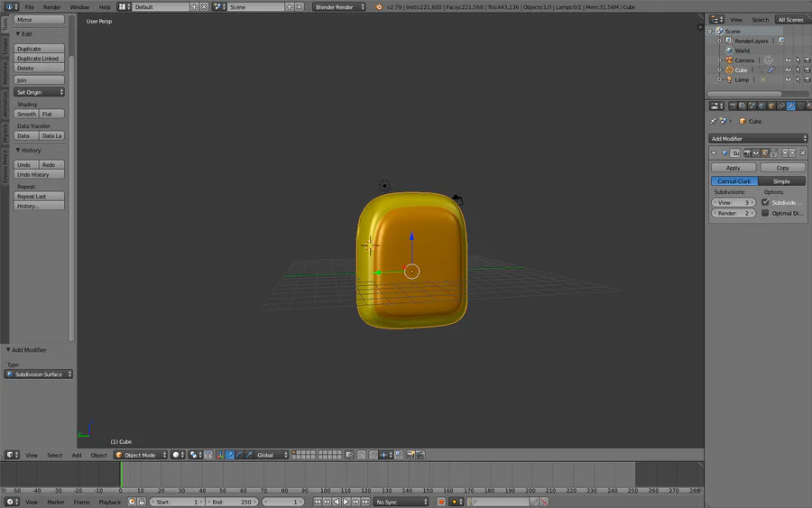Click the pin icon beside Cube breadcrumb
This screenshot has height=508, width=812.
coord(713,121)
